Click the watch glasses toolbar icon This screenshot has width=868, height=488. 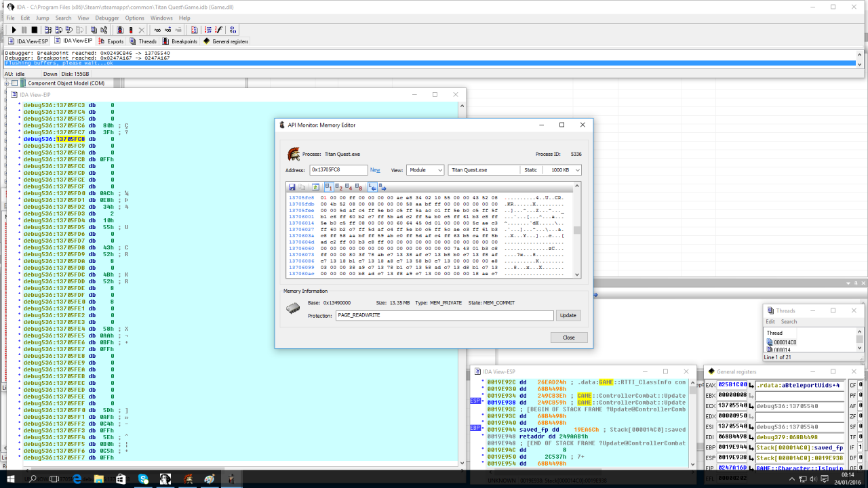[x=157, y=30]
